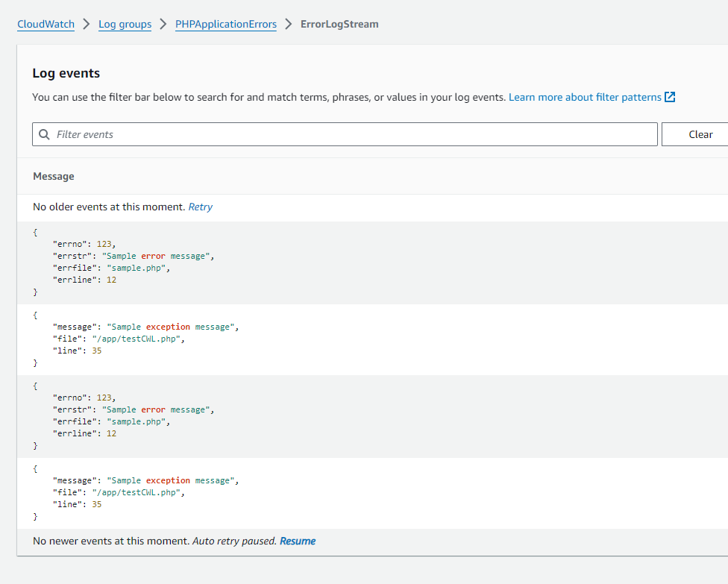Image resolution: width=728 pixels, height=584 pixels.
Task: Click the magnifier icon in the filter bar
Action: point(45,134)
